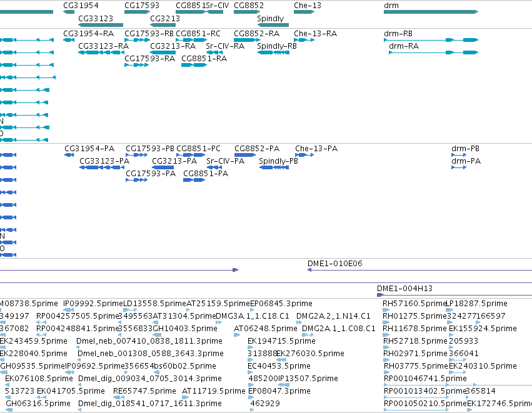The height and width of the screenshot is (413, 532).
Task: Select EST RH57160.5prime label
Action: 414,304
